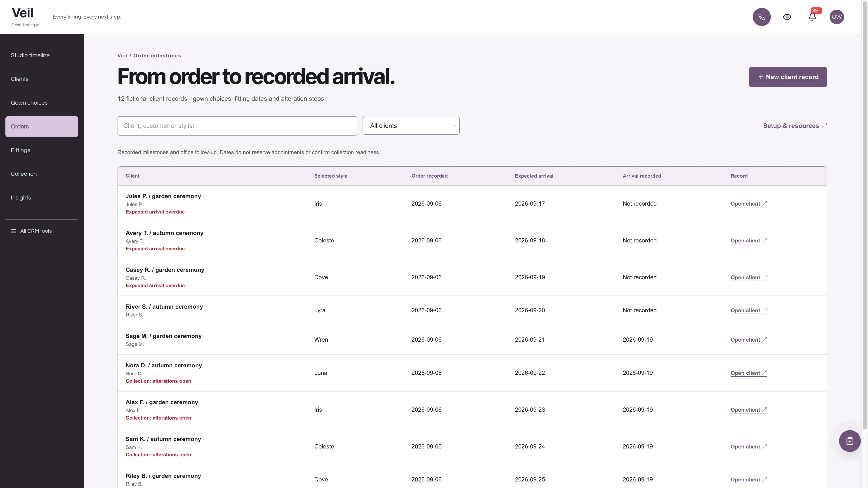Click expected arrival date 2026-09-17
The width and height of the screenshot is (868, 488).
(530, 204)
